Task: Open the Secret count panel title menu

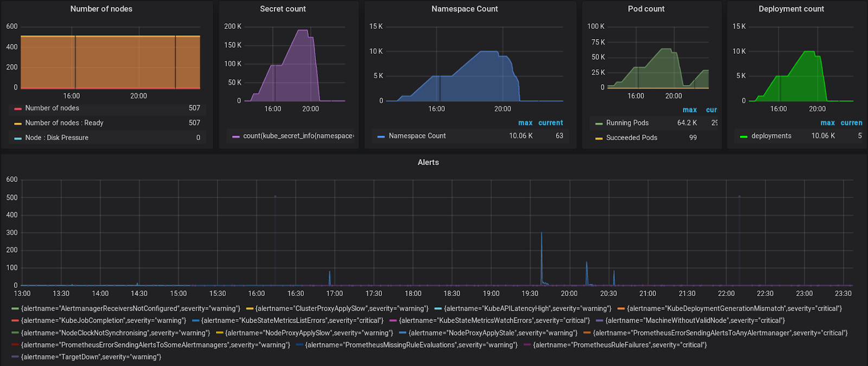Action: click(283, 9)
